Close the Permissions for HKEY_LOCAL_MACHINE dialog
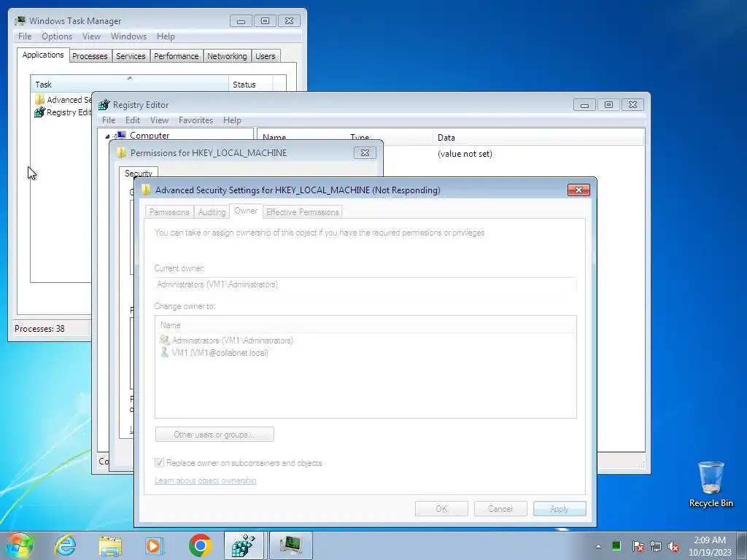 pyautogui.click(x=365, y=152)
